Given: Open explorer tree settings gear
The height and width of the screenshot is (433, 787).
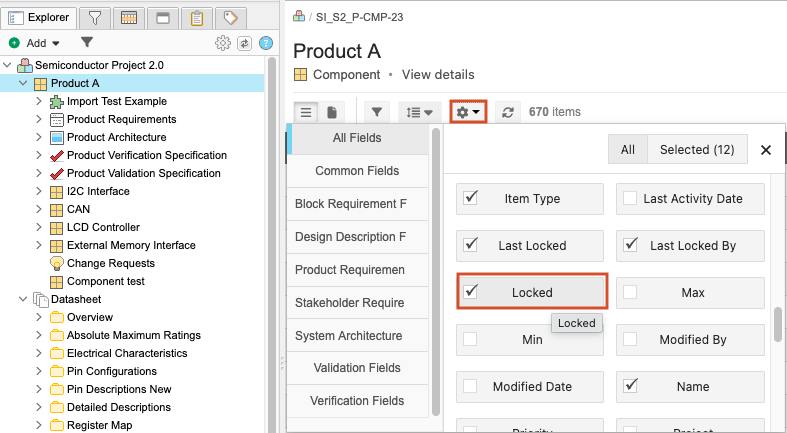Looking at the screenshot, I should tap(223, 43).
